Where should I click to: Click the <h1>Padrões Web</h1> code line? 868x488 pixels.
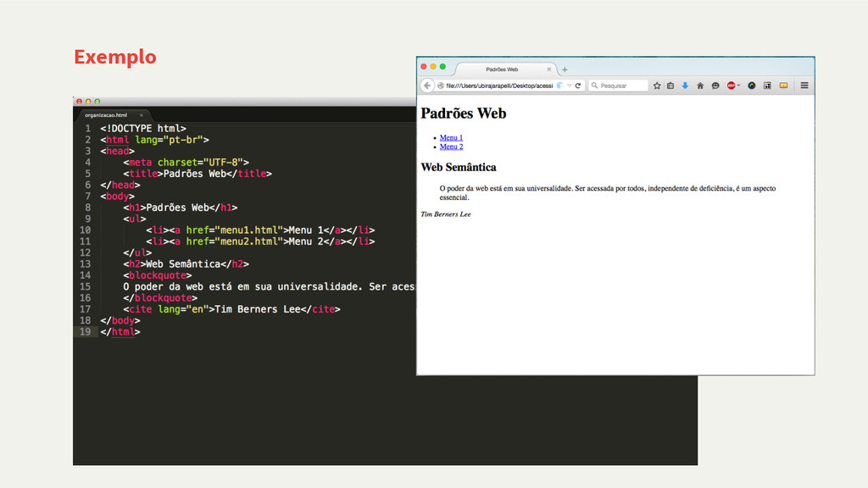[x=180, y=208]
